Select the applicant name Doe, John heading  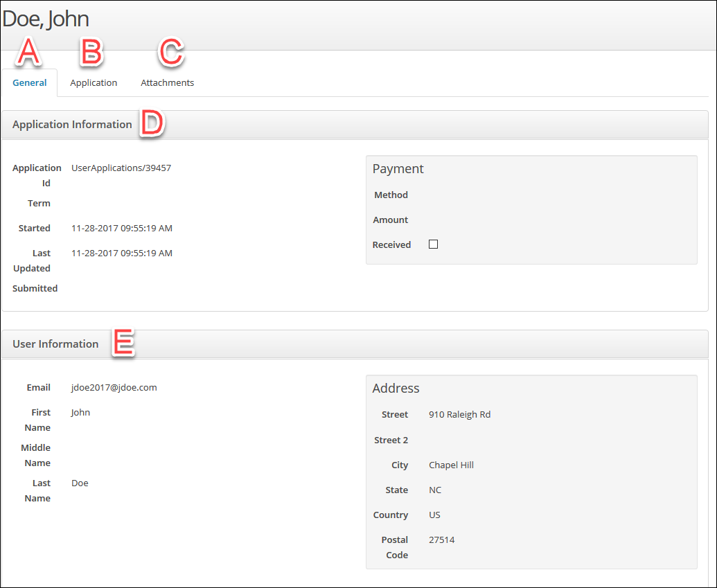click(46, 19)
